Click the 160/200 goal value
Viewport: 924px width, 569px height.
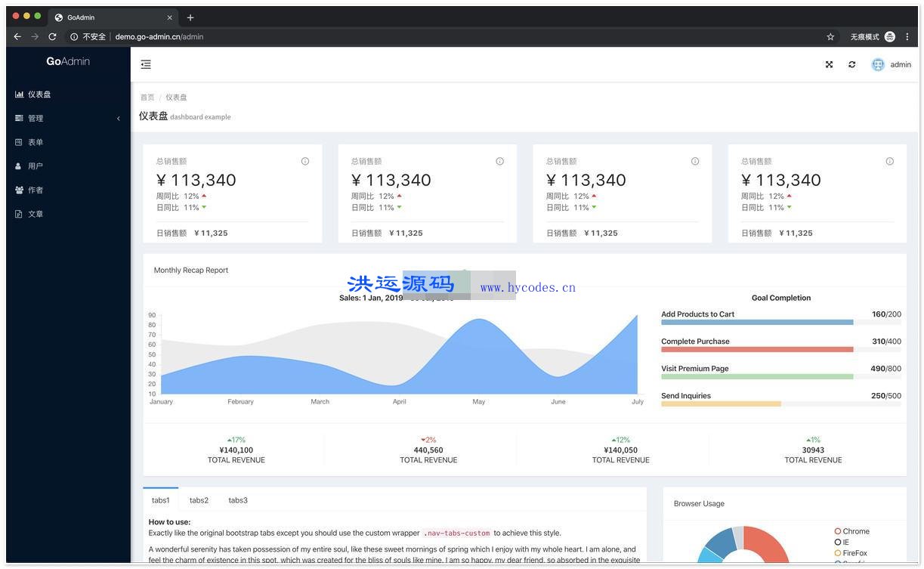click(886, 314)
